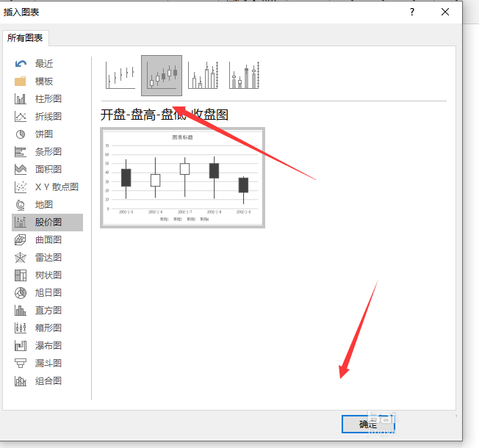
Task: Select the Recent (最近) category icon
Action: tap(21, 63)
